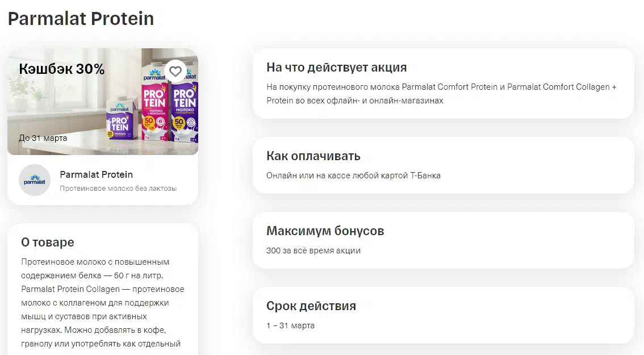Click '300 за всё время акции' text
This screenshot has width=644, height=355.
click(x=313, y=250)
